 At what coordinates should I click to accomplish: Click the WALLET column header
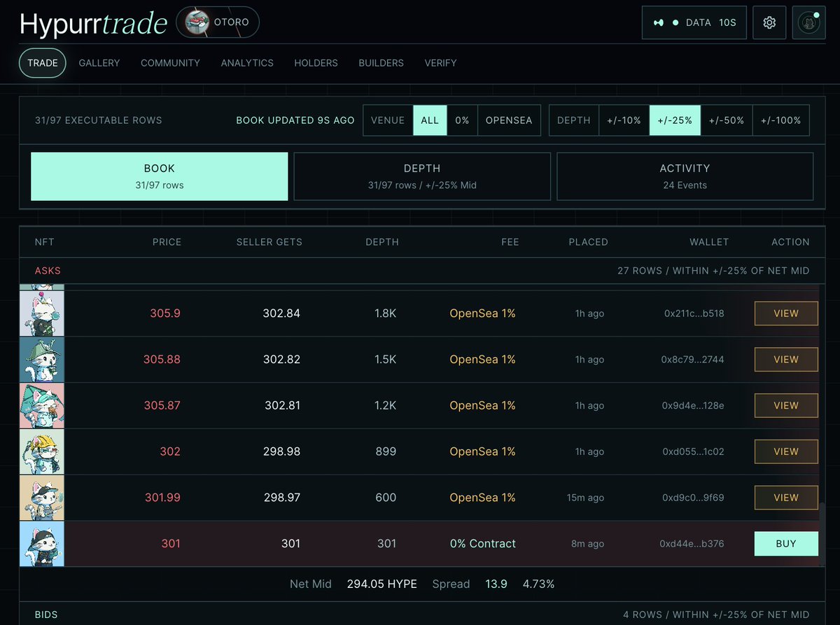(x=709, y=242)
